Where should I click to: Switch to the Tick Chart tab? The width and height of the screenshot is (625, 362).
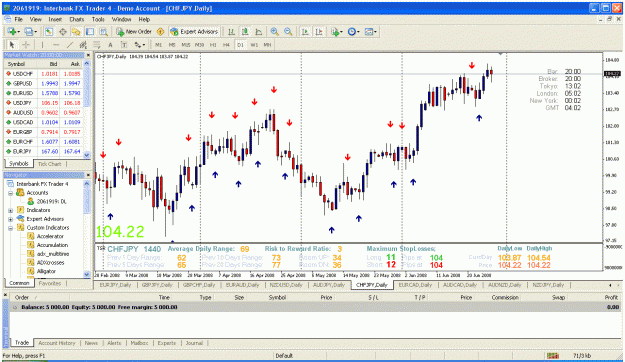click(49, 164)
